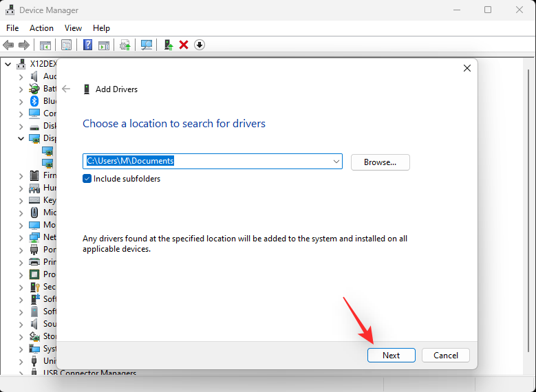Click the Scan for hardware changes toolbar icon
Viewport: 536px width, 392px height.
147,45
